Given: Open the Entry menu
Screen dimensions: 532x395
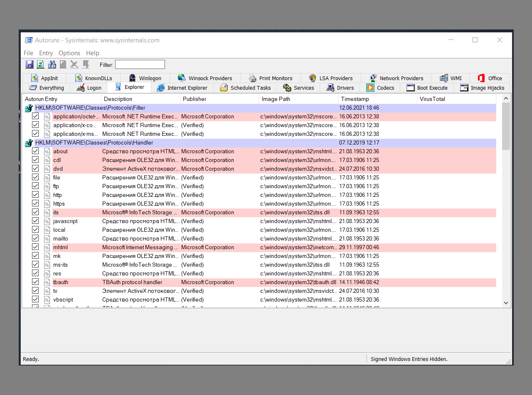Looking at the screenshot, I should [x=46, y=53].
